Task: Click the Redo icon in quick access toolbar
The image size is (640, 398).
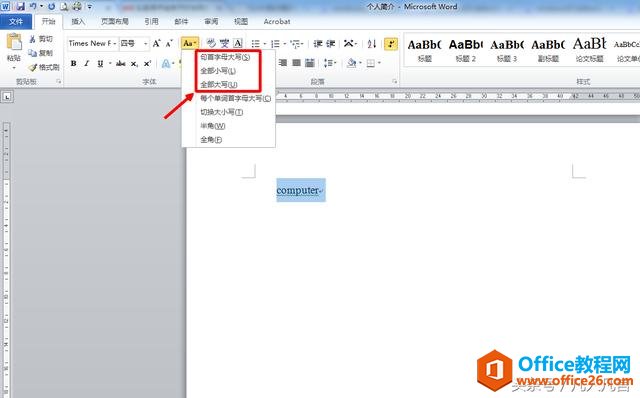Action: coord(51,7)
